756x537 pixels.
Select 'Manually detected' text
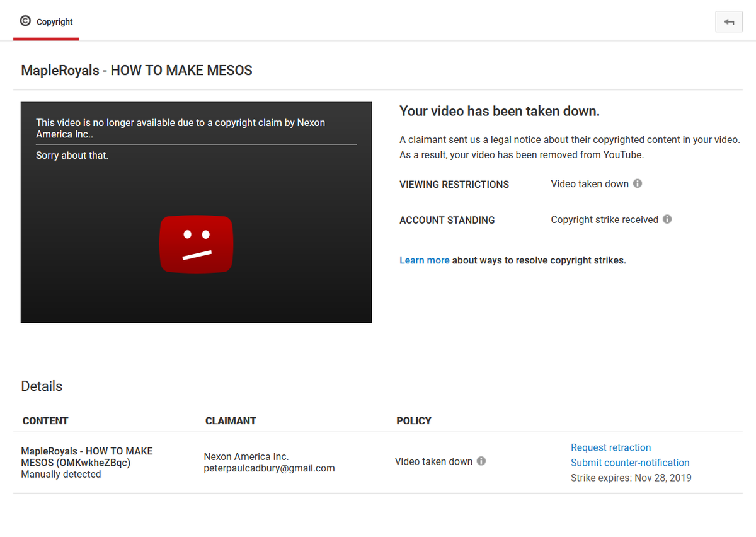[x=61, y=475]
